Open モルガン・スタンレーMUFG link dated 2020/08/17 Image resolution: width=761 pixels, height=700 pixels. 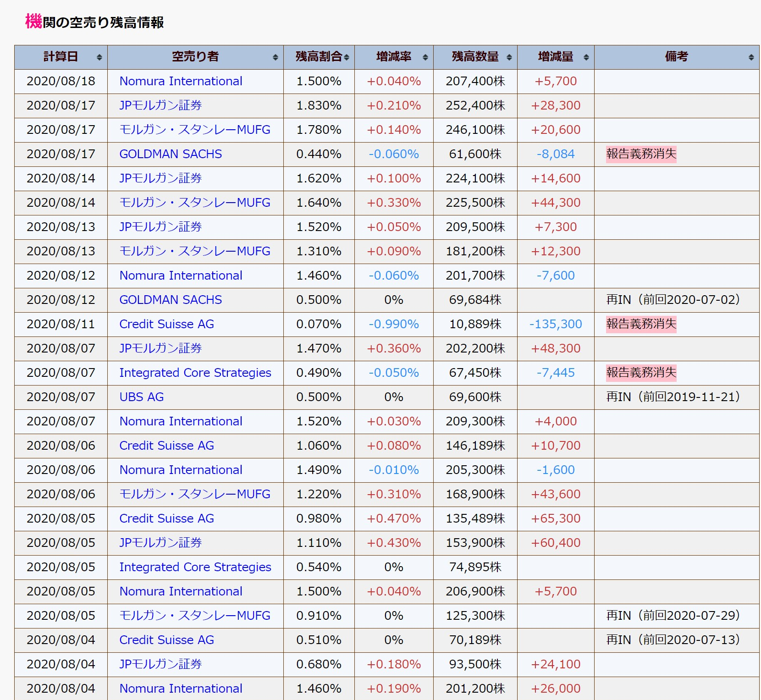(x=195, y=130)
